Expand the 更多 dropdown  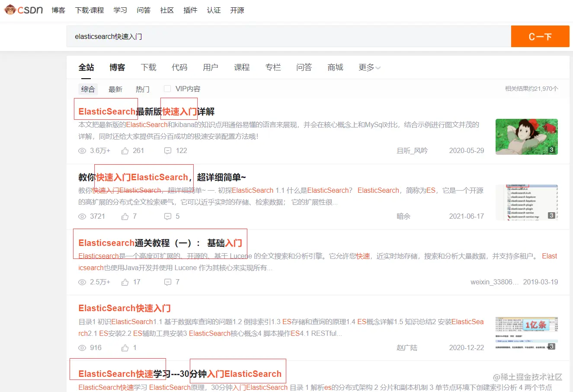[x=369, y=67]
